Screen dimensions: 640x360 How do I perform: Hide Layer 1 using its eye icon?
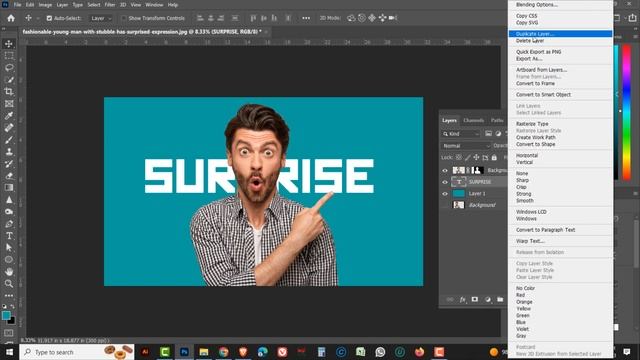(x=445, y=193)
